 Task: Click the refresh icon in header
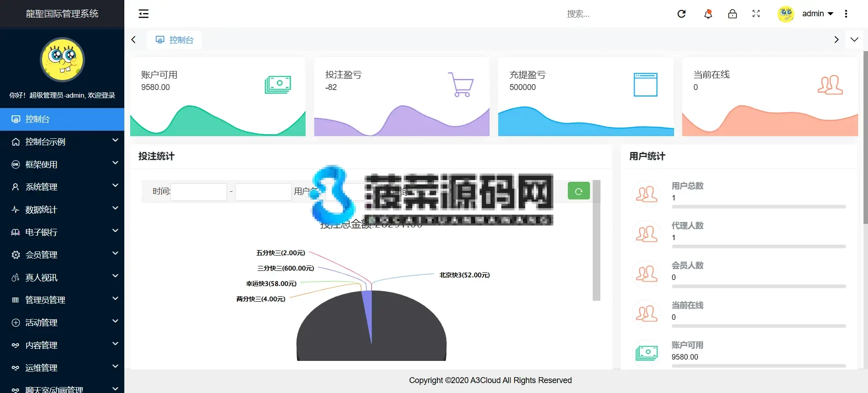(x=682, y=14)
